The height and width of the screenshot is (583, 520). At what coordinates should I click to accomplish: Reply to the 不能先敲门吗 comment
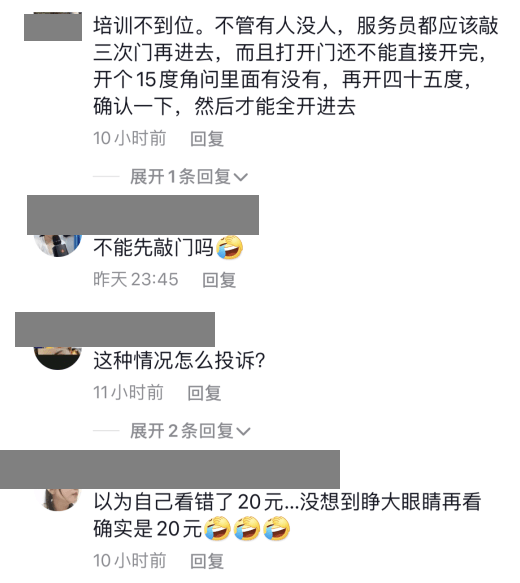[219, 280]
